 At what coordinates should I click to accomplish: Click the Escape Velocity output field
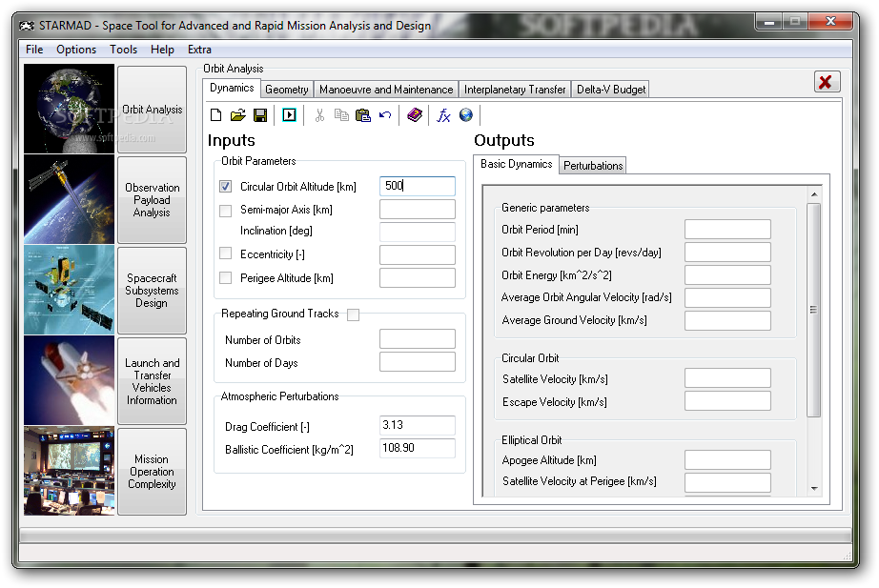click(x=727, y=401)
